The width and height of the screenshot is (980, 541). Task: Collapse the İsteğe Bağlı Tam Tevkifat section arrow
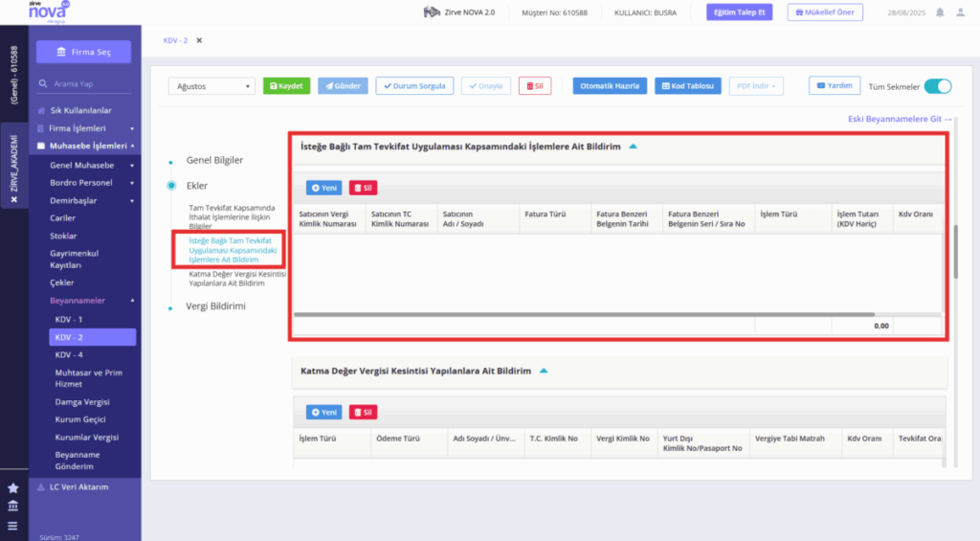click(x=634, y=147)
